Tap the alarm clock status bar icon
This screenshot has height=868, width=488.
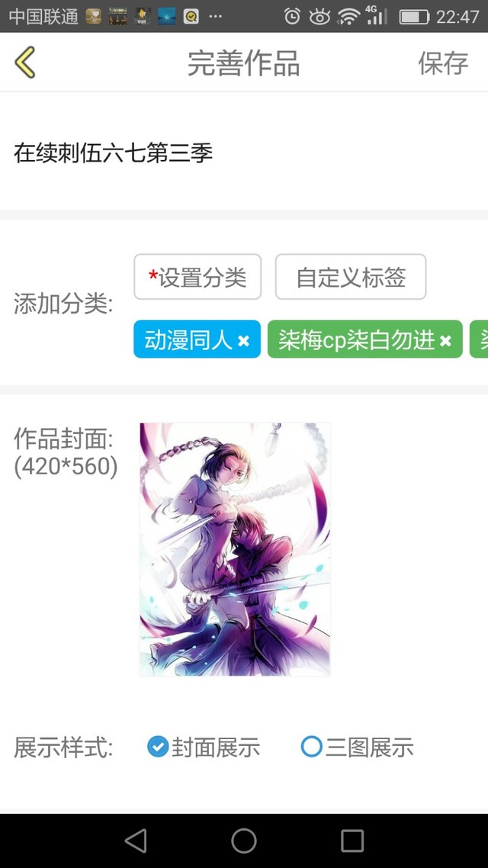point(292,16)
